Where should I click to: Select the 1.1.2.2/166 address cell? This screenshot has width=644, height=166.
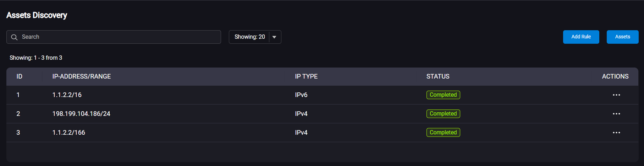(69, 133)
